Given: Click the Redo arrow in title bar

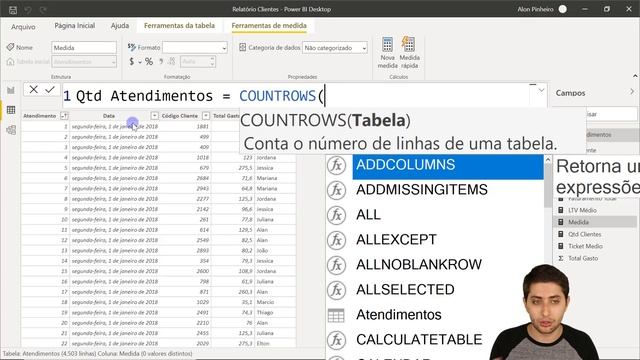Looking at the screenshot, I should [x=43, y=9].
